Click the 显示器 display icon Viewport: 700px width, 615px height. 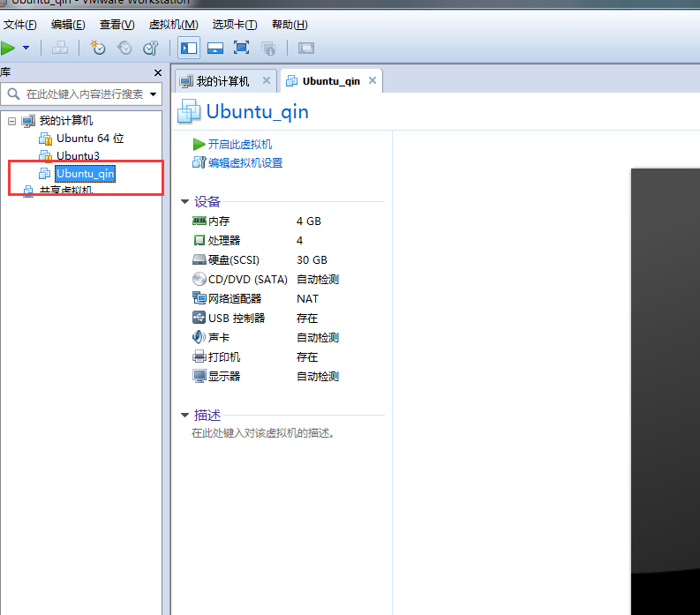pyautogui.click(x=199, y=376)
